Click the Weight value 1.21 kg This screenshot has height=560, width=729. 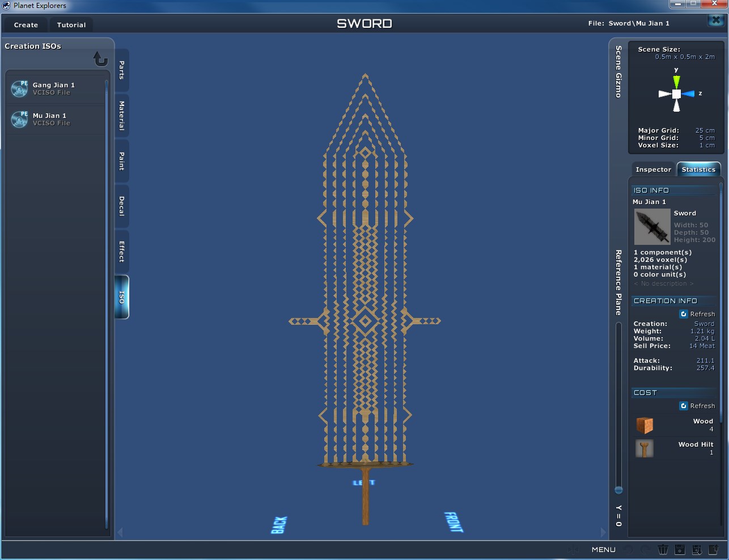point(702,331)
